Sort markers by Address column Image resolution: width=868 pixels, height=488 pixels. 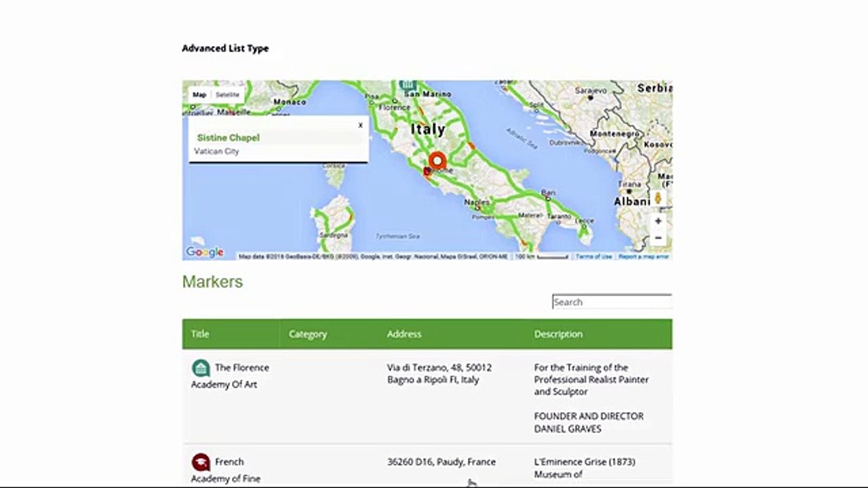(x=452, y=334)
